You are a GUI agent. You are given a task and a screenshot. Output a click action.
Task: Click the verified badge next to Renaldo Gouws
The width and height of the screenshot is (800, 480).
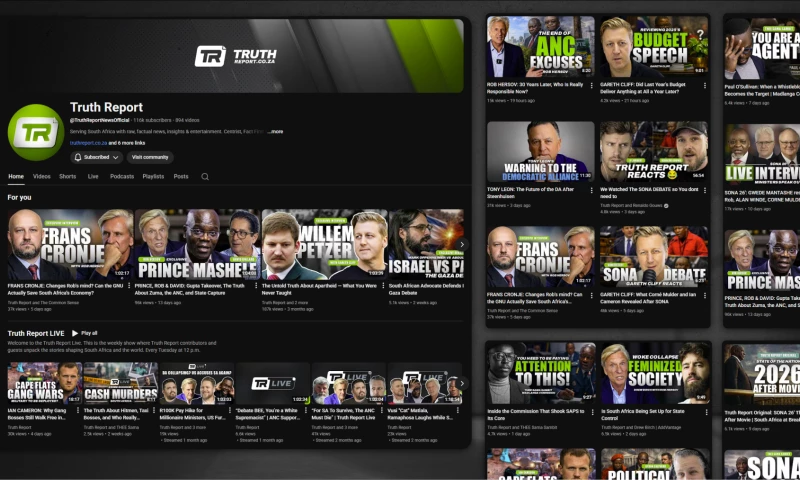pos(666,206)
